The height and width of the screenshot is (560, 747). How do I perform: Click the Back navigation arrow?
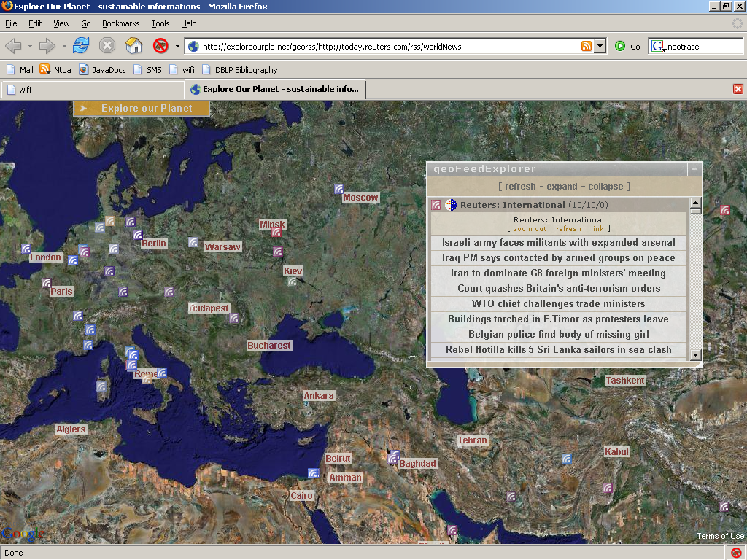13,46
